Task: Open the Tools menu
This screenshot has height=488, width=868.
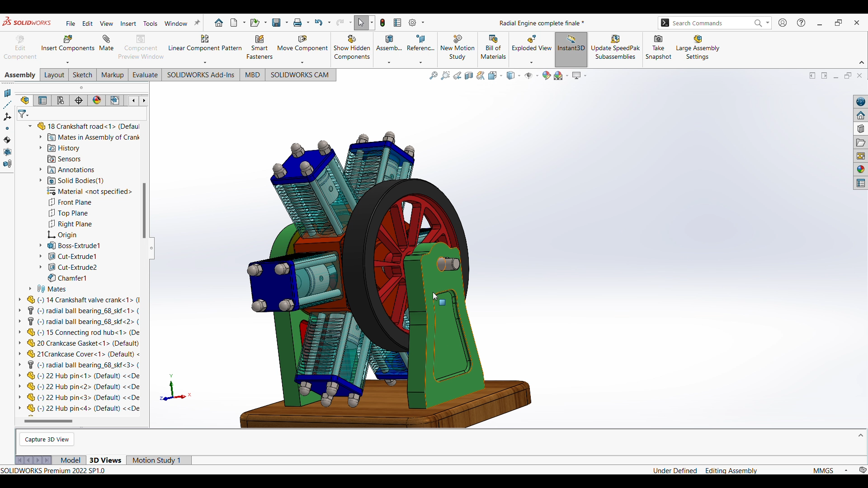Action: point(151,23)
